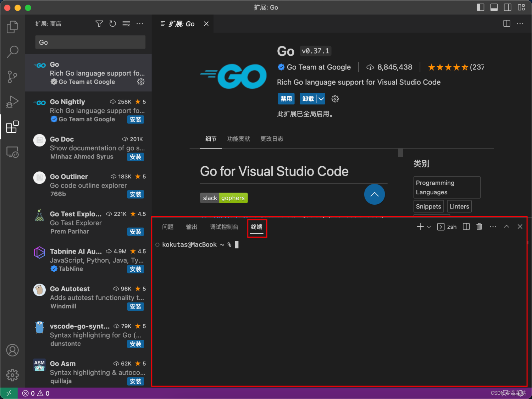The image size is (532, 399).
Task: Split the editor to the right
Action: pyautogui.click(x=507, y=24)
